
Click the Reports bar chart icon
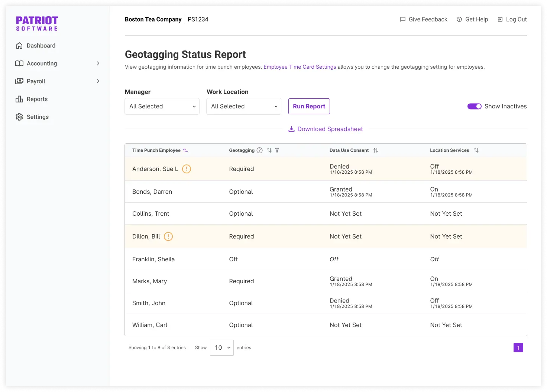(x=19, y=99)
